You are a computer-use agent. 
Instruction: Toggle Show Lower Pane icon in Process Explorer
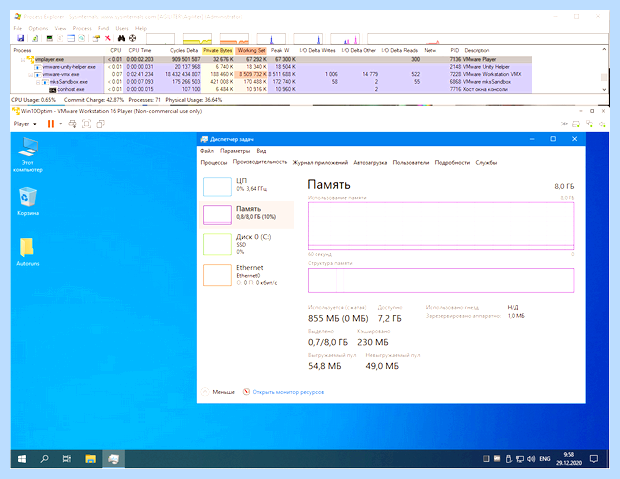(x=71, y=38)
